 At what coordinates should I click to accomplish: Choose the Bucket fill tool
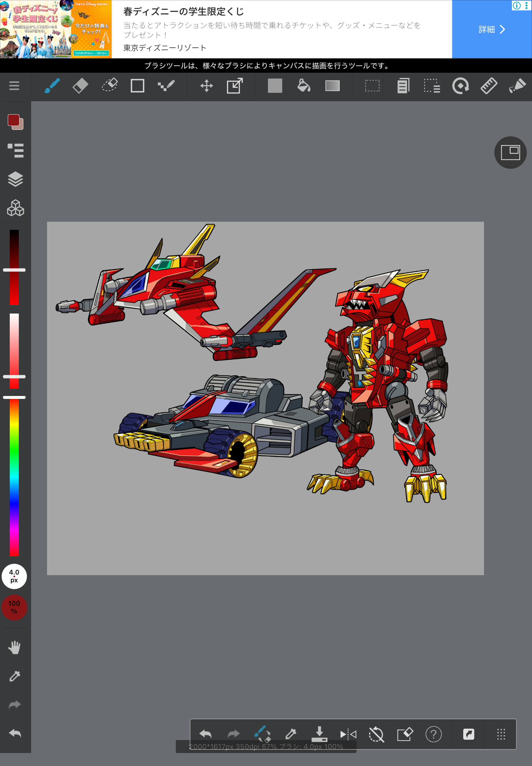[303, 86]
